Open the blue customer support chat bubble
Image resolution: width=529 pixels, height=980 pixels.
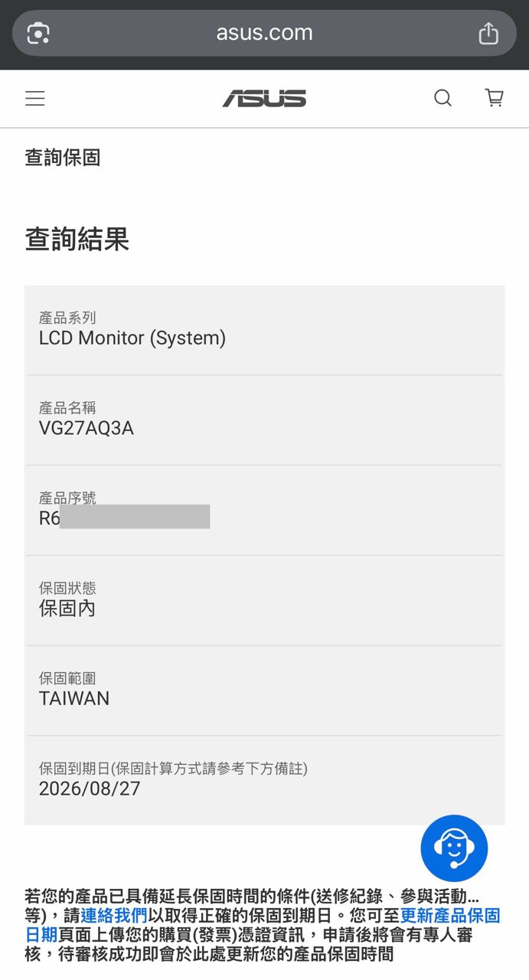tap(454, 848)
